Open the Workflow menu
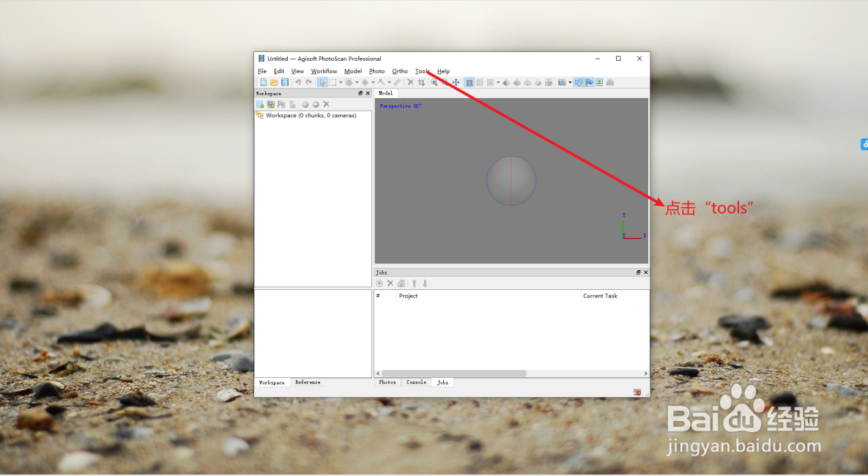Viewport: 868px width, 476px height. point(324,71)
